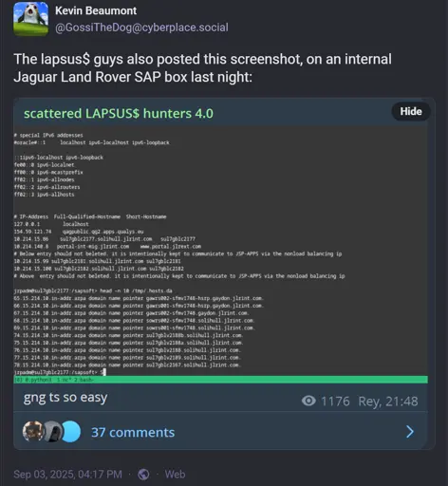Open the @GossiTheDog@cyberplace.social handle

coord(141,28)
